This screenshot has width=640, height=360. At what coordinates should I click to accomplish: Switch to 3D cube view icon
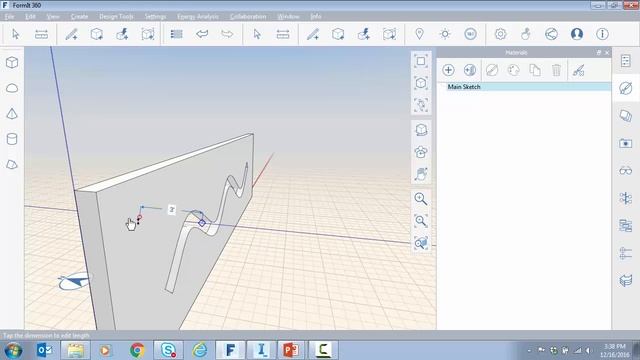point(421,83)
